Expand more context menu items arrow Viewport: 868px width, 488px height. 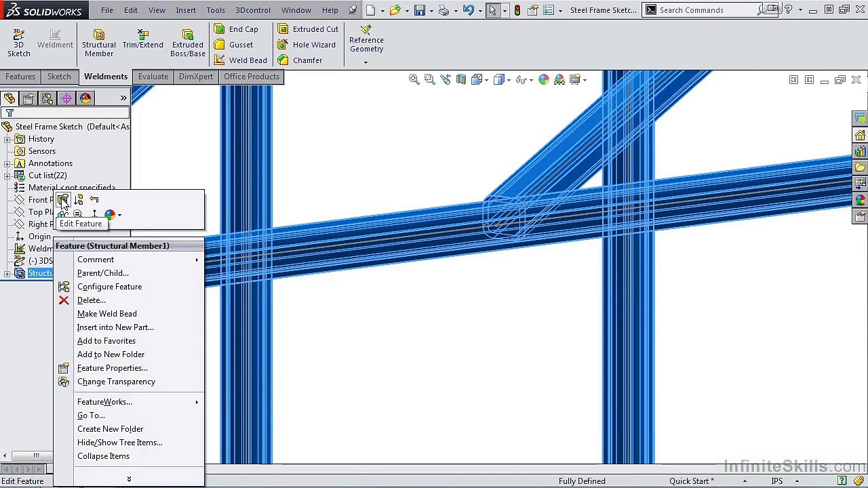pos(129,479)
